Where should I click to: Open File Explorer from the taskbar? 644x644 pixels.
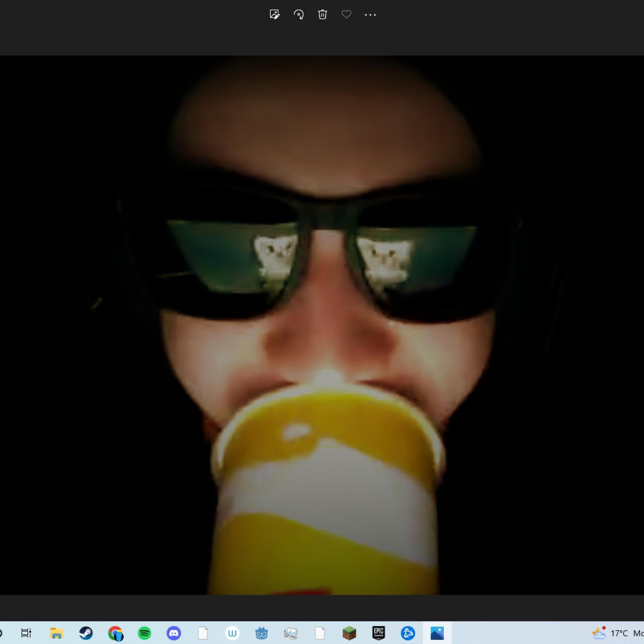56,633
